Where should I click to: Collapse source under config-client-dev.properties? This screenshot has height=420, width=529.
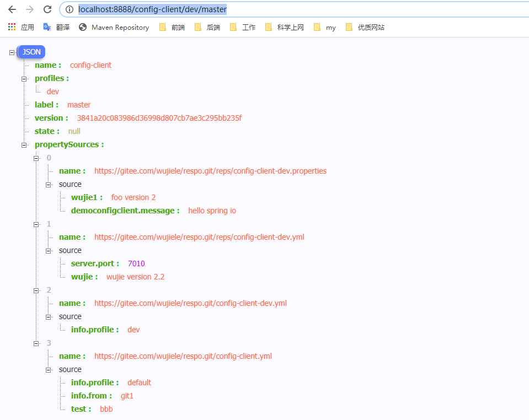coord(48,185)
